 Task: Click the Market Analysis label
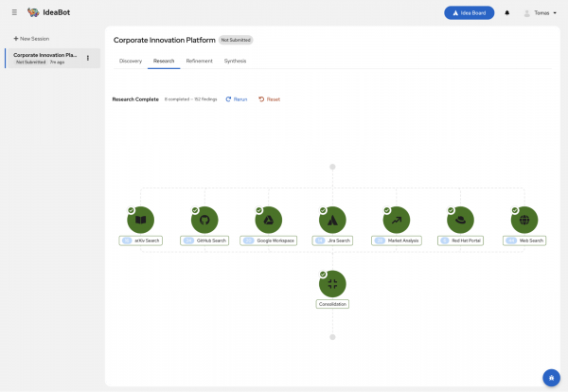coord(397,241)
